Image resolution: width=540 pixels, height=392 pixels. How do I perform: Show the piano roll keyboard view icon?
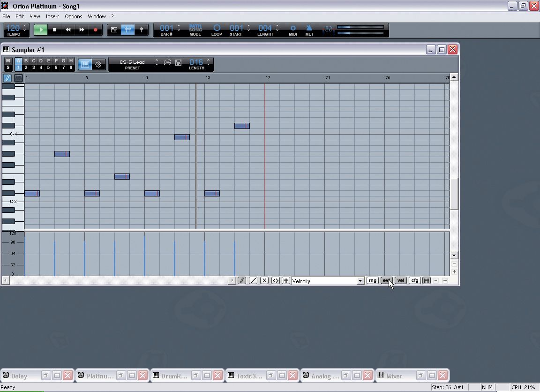[x=85, y=64]
